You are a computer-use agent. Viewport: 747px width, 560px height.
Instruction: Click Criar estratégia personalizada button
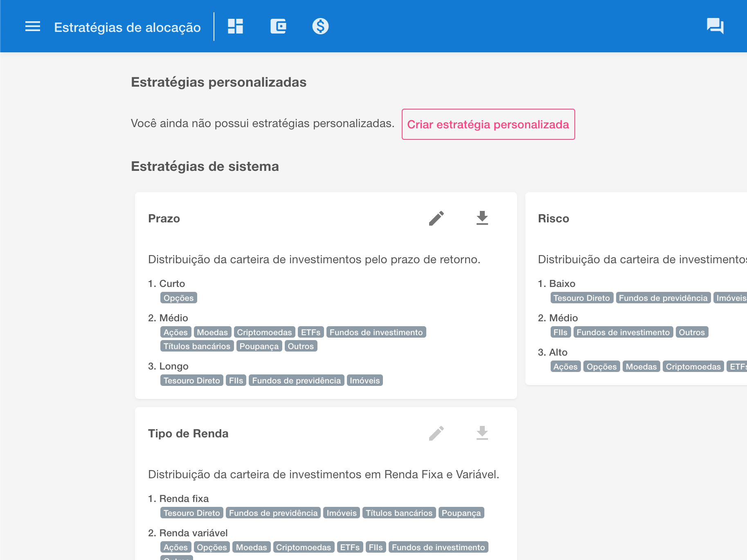point(488,124)
